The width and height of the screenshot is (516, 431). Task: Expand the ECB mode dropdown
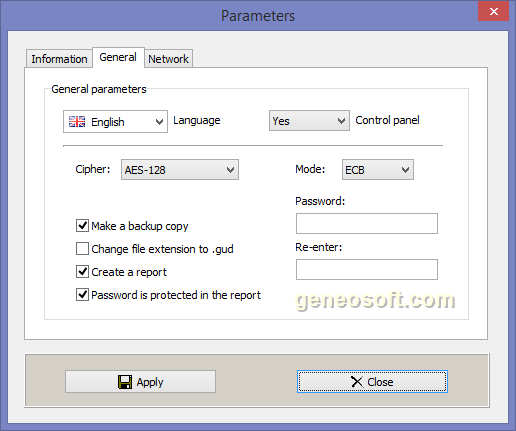pyautogui.click(x=378, y=170)
